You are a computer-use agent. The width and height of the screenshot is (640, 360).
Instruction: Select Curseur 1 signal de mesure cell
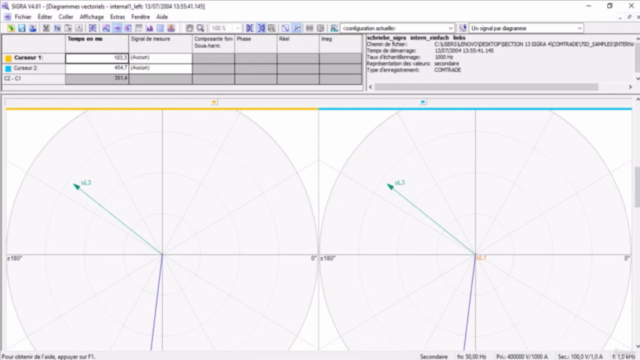point(160,58)
